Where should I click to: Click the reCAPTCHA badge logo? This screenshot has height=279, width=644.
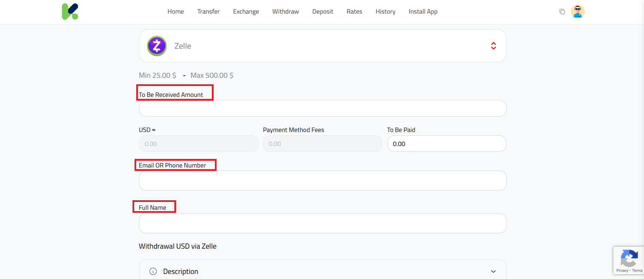pos(629,258)
